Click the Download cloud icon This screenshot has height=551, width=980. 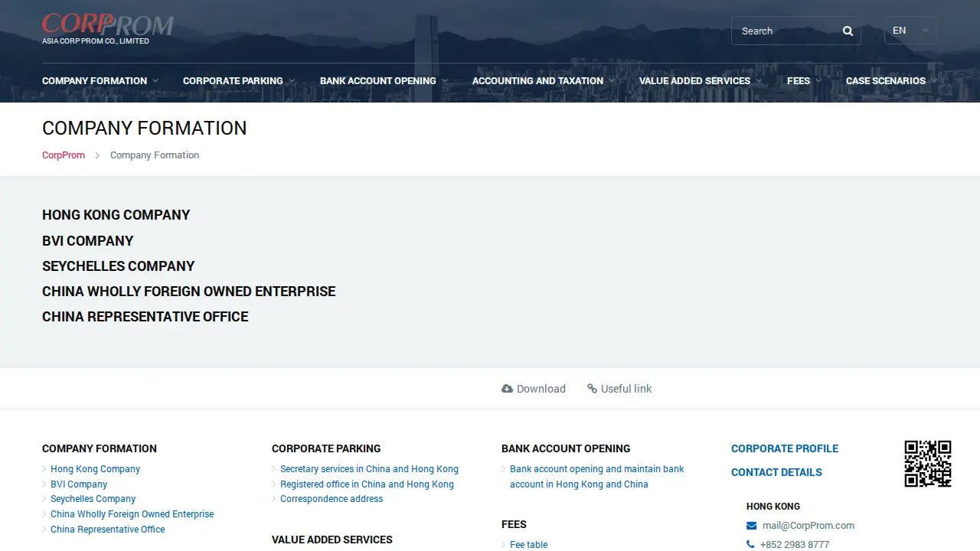click(x=507, y=389)
